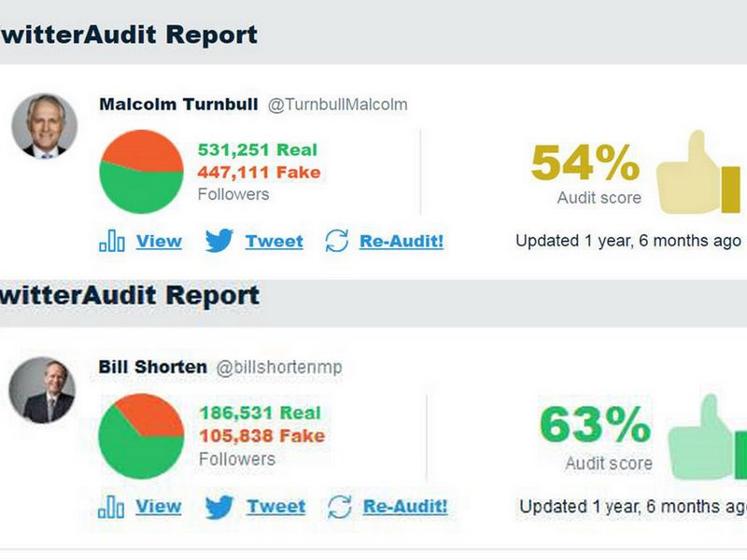Click Twitter bird icon in Bill Shorten's report
This screenshot has width=747, height=560.
click(x=219, y=507)
